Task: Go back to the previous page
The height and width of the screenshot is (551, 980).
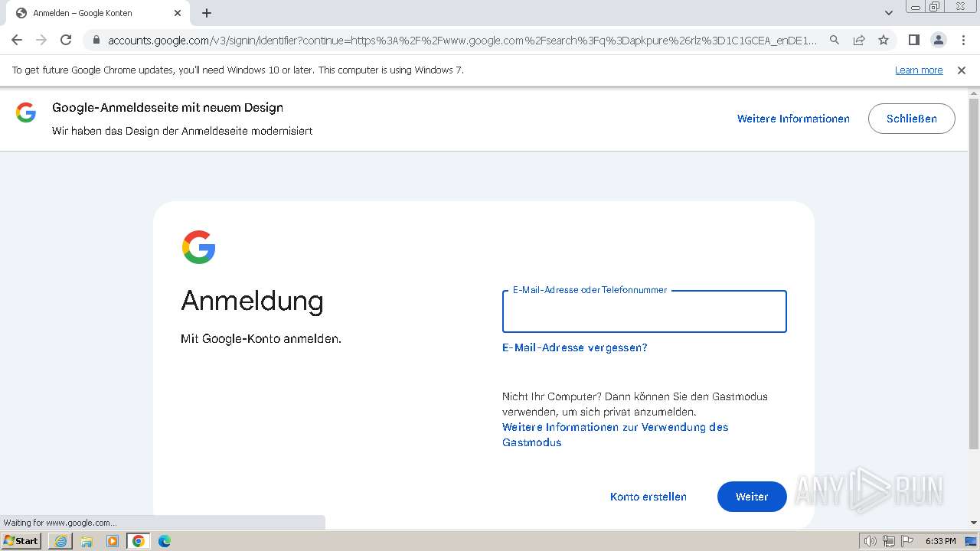Action: [17, 40]
